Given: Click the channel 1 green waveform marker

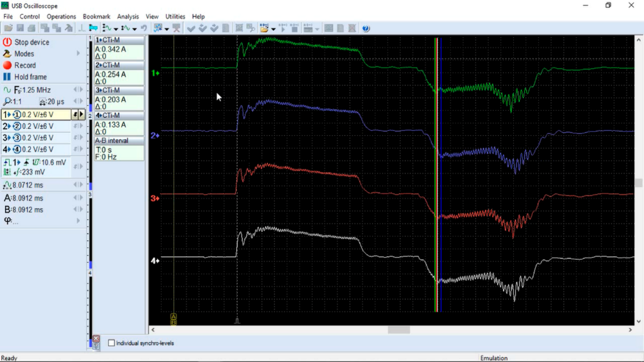Looking at the screenshot, I should coord(155,73).
